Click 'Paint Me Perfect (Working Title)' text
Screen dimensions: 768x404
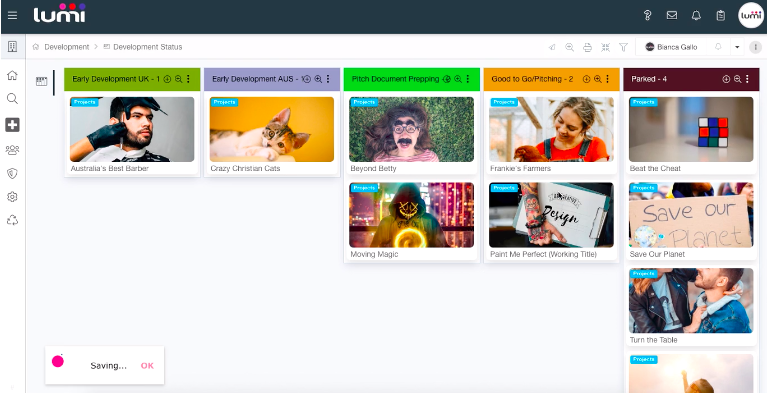click(x=543, y=254)
